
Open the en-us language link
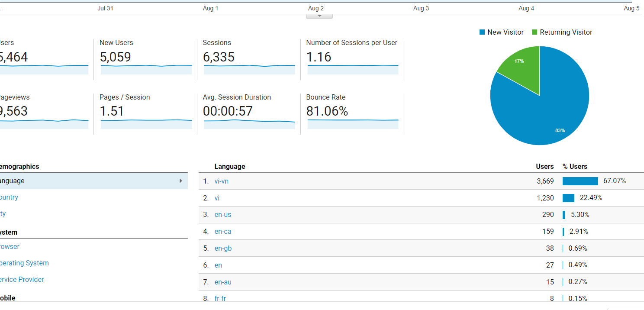point(223,215)
